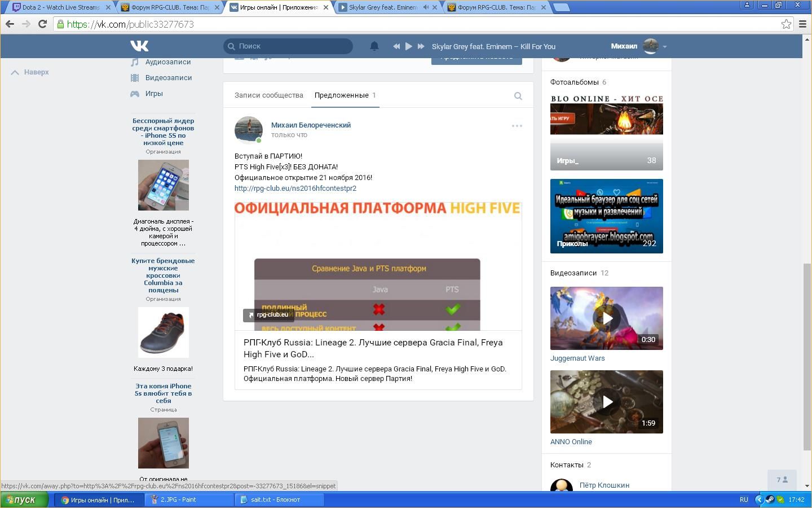The width and height of the screenshot is (812, 508).
Task: Mute the Skylar Grey tab audio icon
Action: tap(426, 7)
